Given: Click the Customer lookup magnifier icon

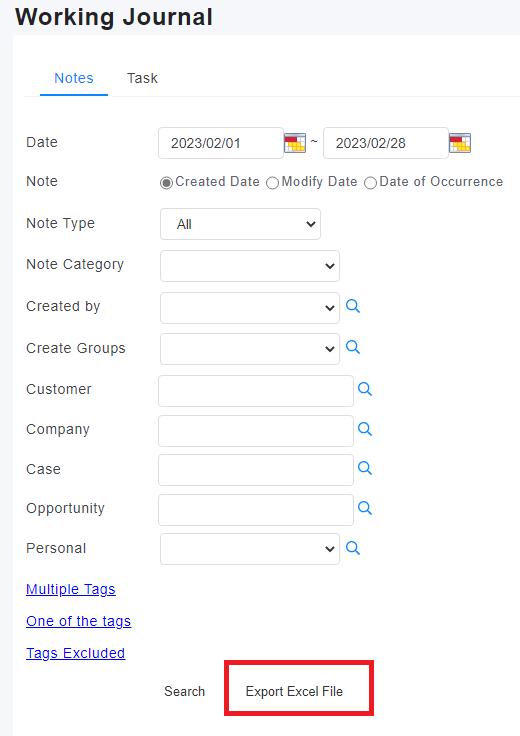Looking at the screenshot, I should [365, 389].
